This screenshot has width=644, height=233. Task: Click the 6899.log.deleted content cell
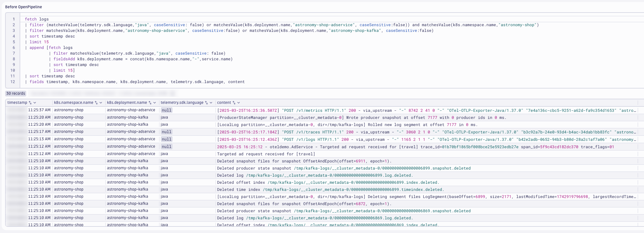[x=426, y=175]
